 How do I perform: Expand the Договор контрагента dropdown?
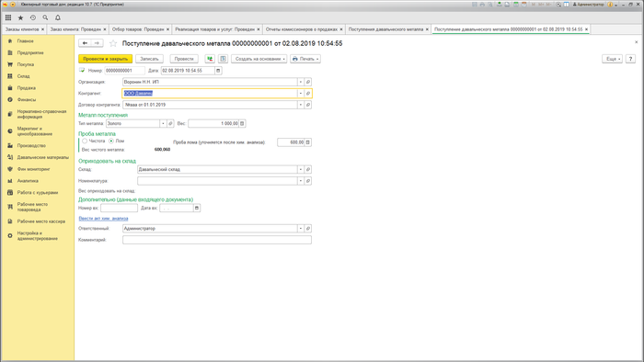[x=300, y=105]
